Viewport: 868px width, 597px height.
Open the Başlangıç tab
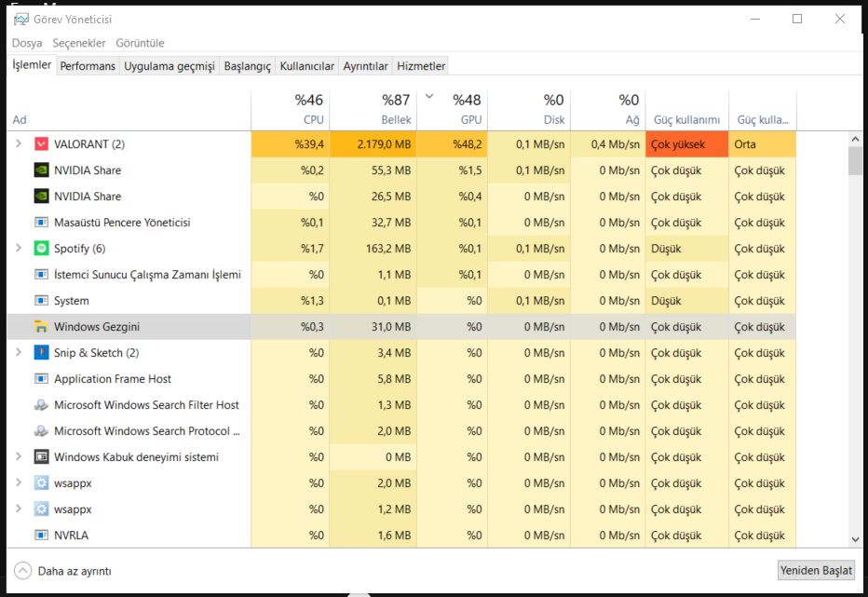[247, 66]
